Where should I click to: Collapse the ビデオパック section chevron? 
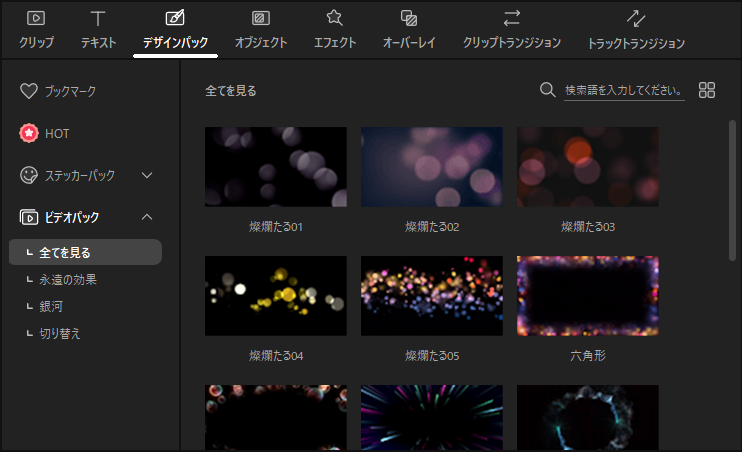coord(147,217)
